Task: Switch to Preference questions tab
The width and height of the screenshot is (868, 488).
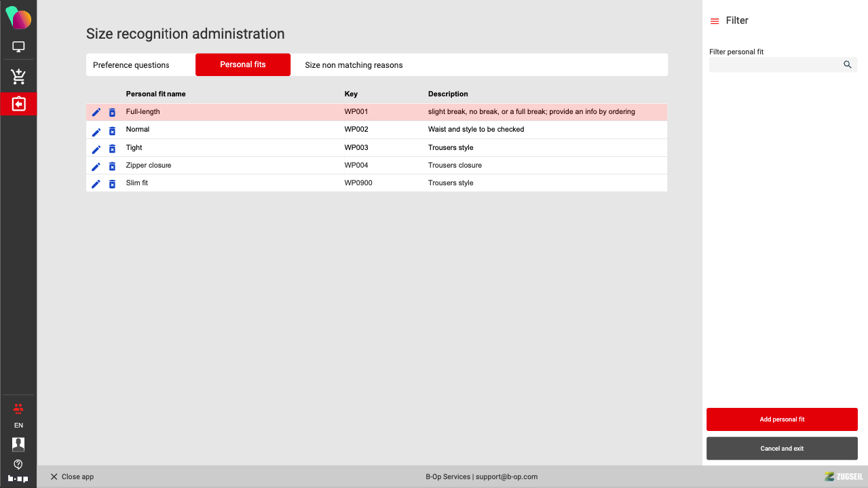Action: point(131,65)
